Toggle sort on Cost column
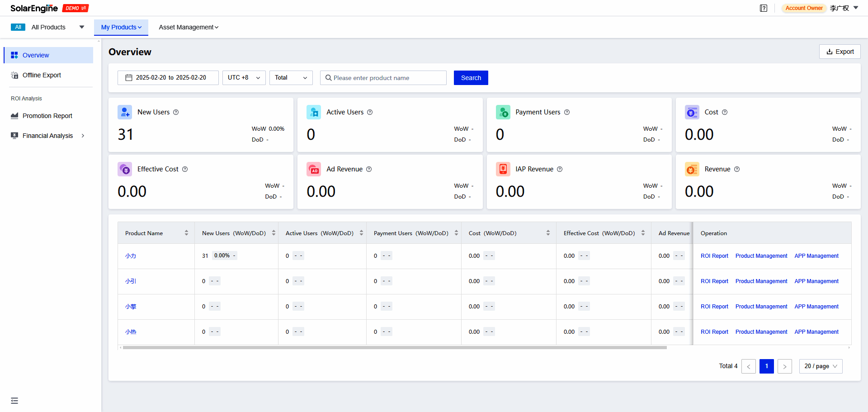868x412 pixels. point(548,233)
